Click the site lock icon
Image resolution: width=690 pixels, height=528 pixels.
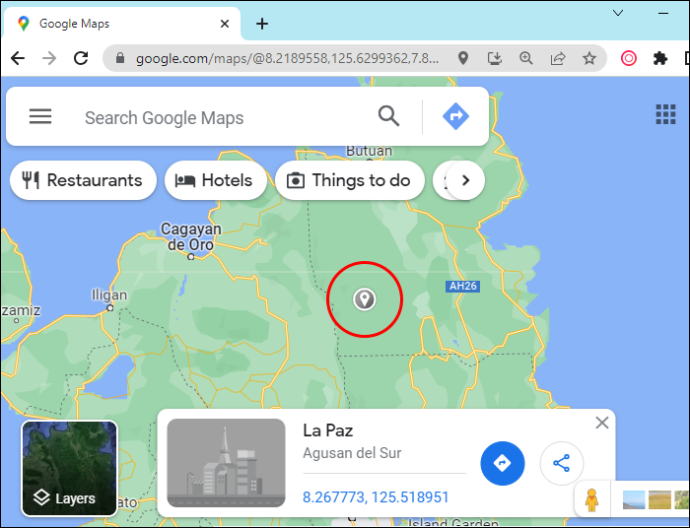[x=120, y=58]
